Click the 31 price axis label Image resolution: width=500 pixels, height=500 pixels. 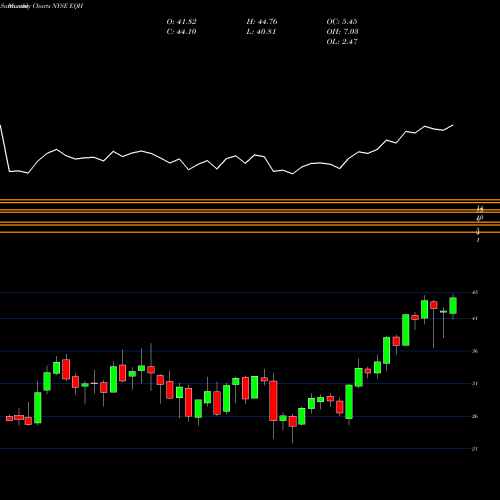pyautogui.click(x=475, y=383)
